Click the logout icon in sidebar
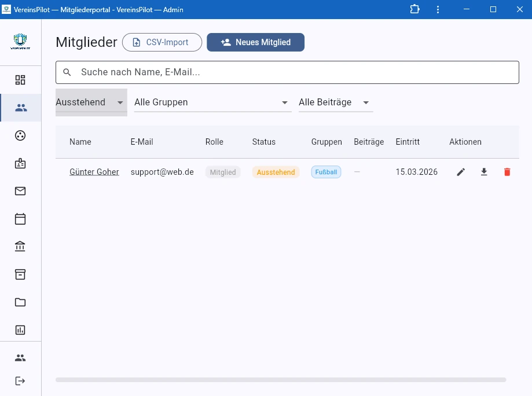Viewport: 532px width, 396px height. click(20, 381)
